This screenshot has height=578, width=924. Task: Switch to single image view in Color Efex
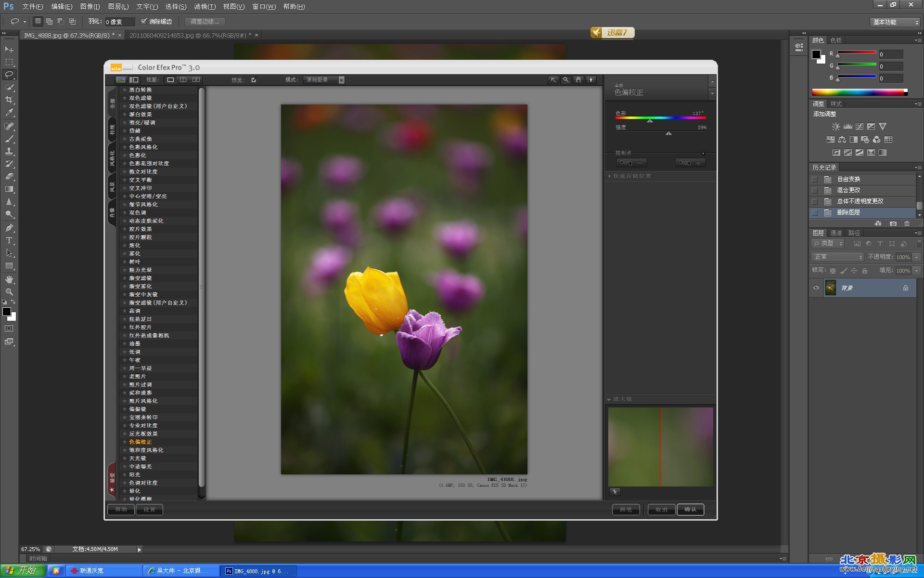pos(170,80)
